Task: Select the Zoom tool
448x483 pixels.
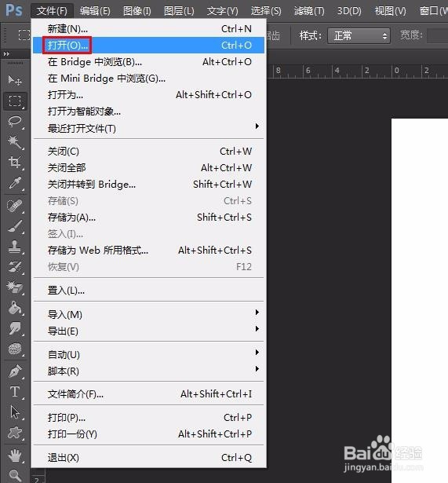Action: pyautogui.click(x=15, y=475)
